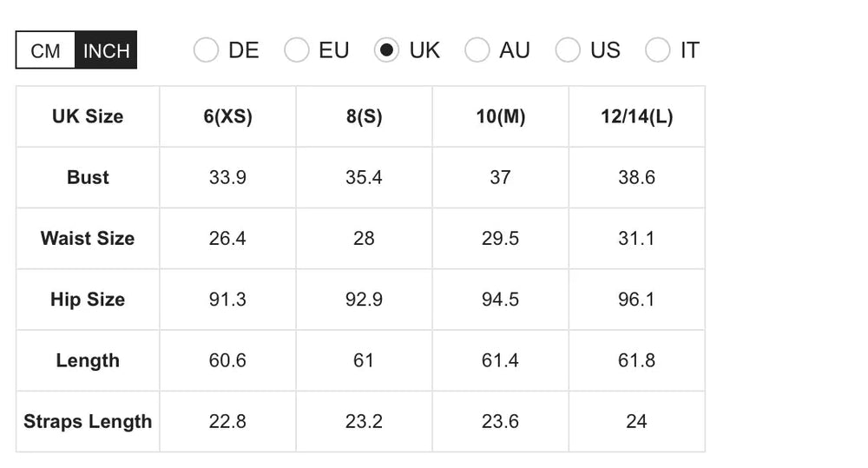Choose the EU sizing option
Viewport: 868px width, 468px height.
[297, 50]
